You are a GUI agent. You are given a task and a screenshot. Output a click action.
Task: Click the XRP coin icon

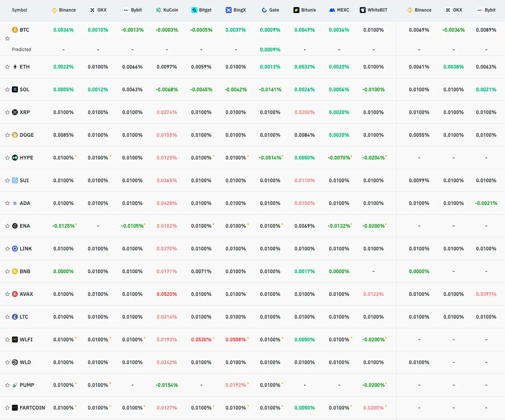(15, 112)
